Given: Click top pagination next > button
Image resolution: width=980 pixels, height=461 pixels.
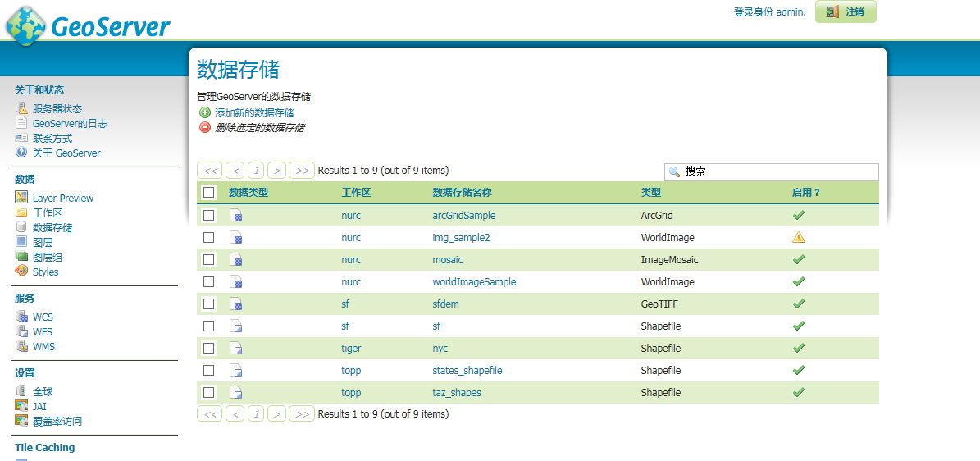Looking at the screenshot, I should coord(277,170).
